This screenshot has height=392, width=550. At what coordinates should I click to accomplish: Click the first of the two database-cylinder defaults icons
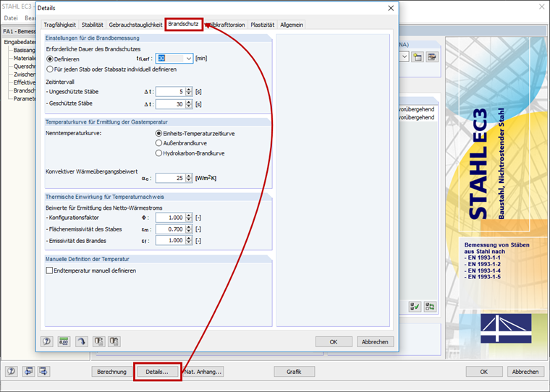pos(99,341)
